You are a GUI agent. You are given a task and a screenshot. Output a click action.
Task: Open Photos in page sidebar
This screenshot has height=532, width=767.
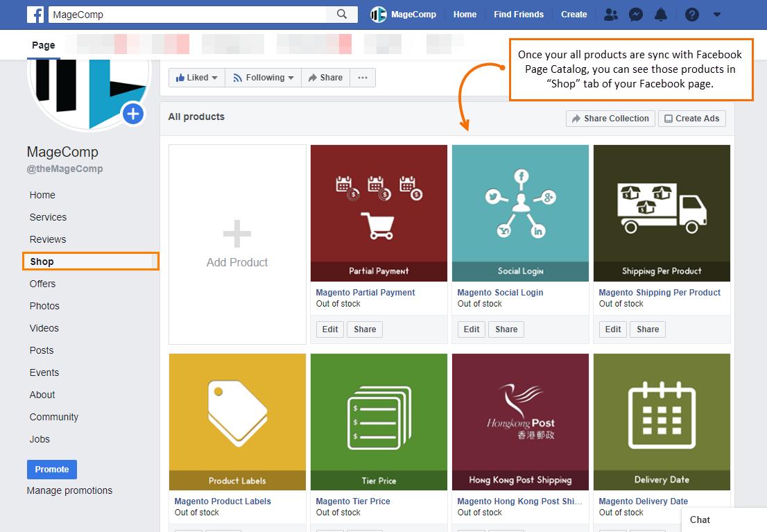[x=44, y=306]
